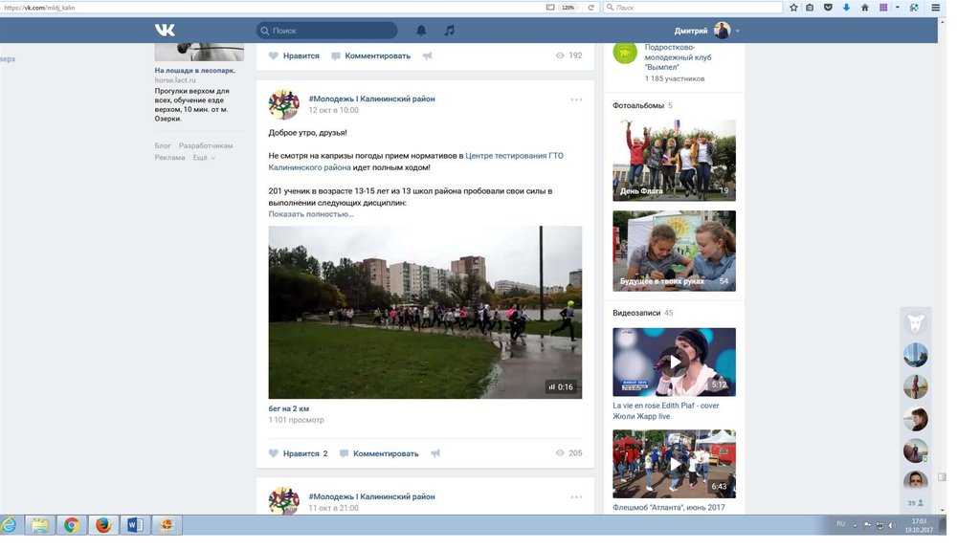
Task: Click the comment icon under the GTO post
Action: coord(345,453)
